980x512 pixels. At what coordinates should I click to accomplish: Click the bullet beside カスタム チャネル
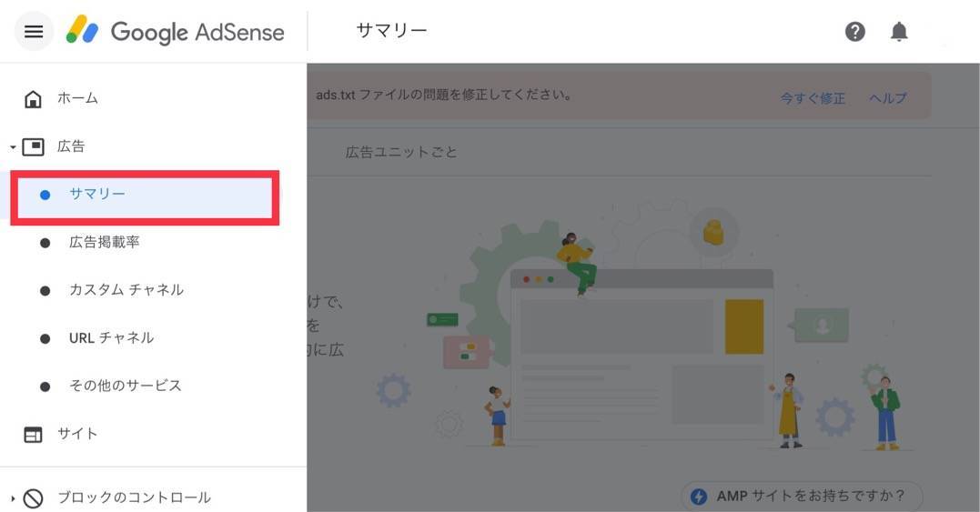click(45, 291)
